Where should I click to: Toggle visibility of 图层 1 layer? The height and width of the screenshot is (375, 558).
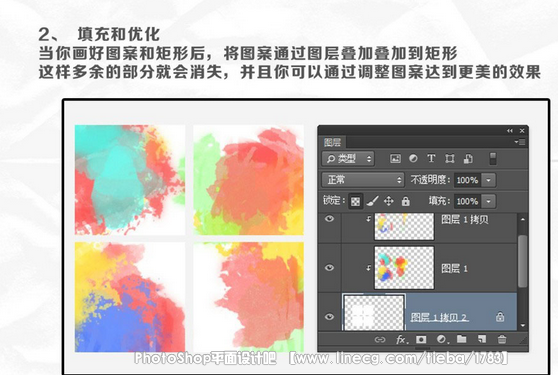(x=330, y=268)
